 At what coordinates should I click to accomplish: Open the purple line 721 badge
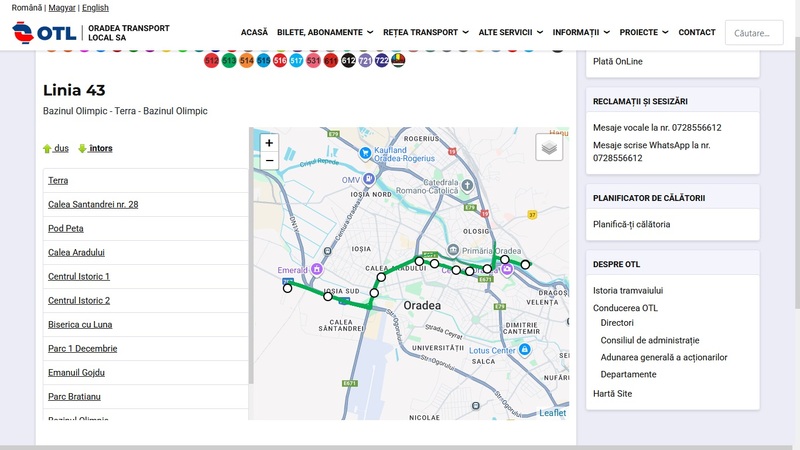365,61
